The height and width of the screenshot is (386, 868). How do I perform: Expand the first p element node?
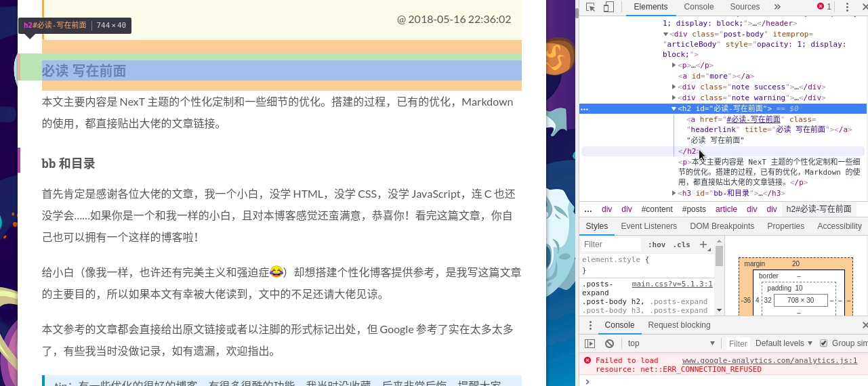coord(674,66)
